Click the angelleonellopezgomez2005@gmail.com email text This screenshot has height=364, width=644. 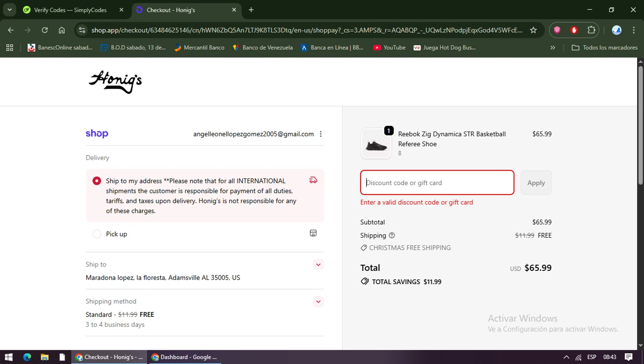coord(253,134)
